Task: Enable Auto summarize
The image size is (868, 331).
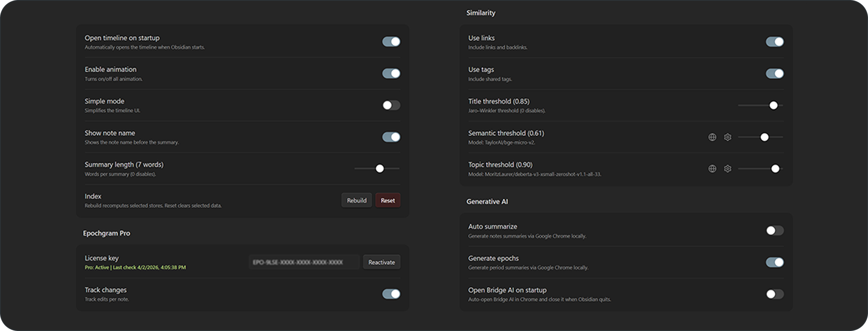Action: 774,231
